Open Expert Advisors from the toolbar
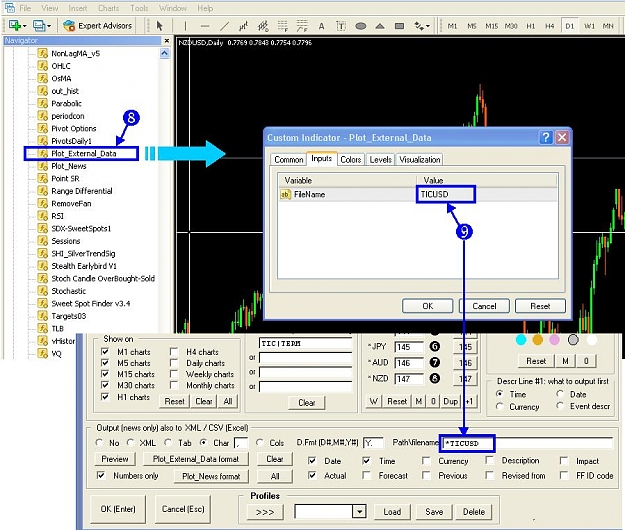 (98, 26)
